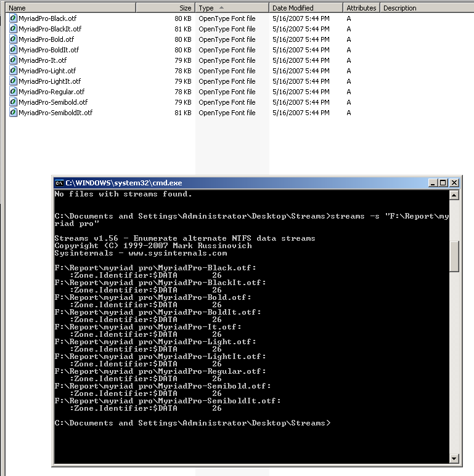The height and width of the screenshot is (476, 474).
Task: Click the www.sysinternals.com line in cmd
Action: pos(141,253)
